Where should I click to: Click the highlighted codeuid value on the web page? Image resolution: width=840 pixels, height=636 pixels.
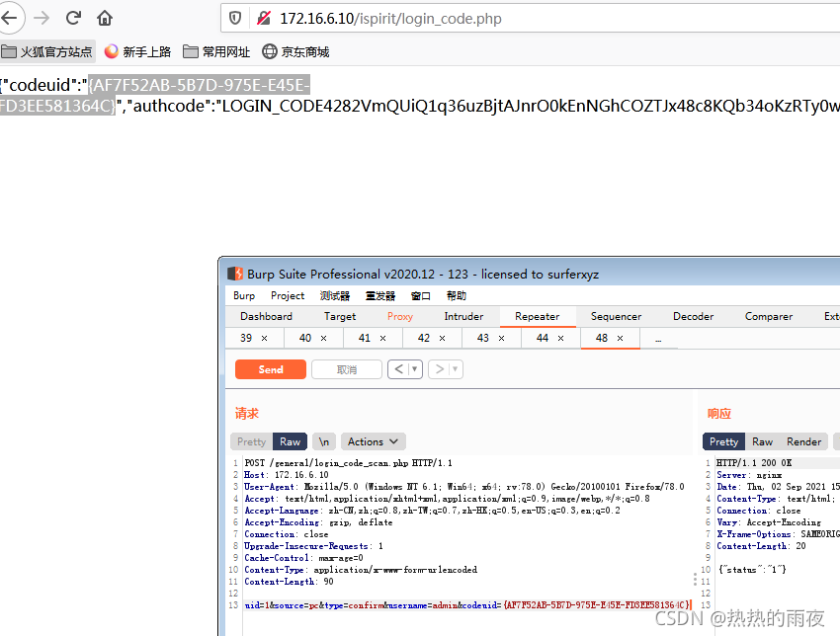[x=155, y=95]
